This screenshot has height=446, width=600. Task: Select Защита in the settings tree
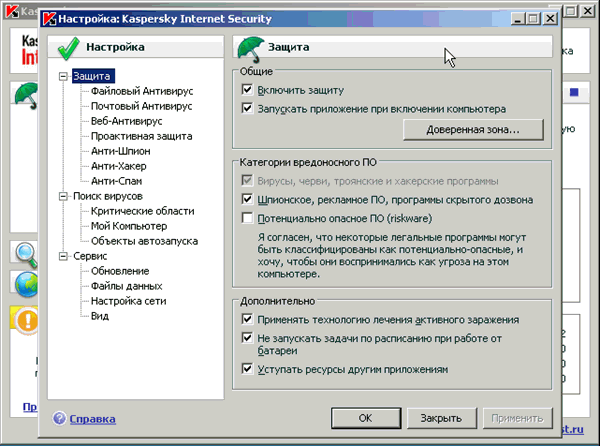coord(92,76)
